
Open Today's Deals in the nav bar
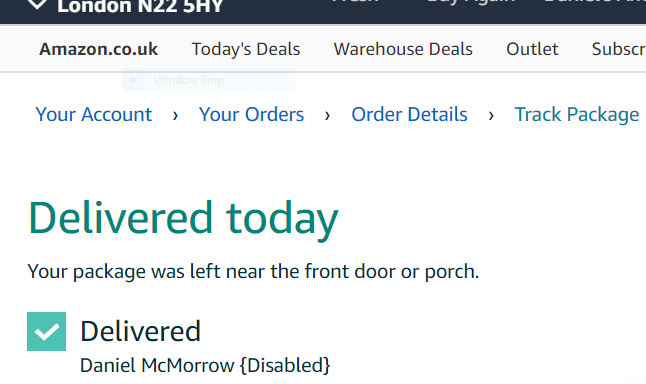point(246,49)
